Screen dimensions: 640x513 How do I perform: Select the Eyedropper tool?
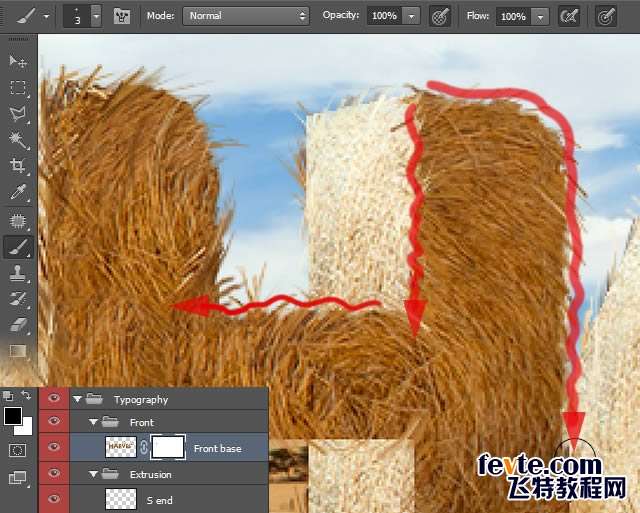point(18,192)
